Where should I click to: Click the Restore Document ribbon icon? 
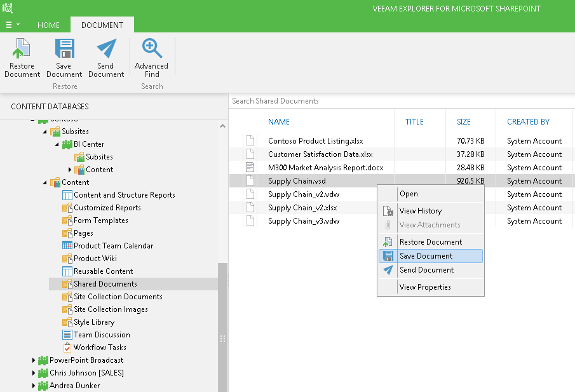tap(22, 48)
